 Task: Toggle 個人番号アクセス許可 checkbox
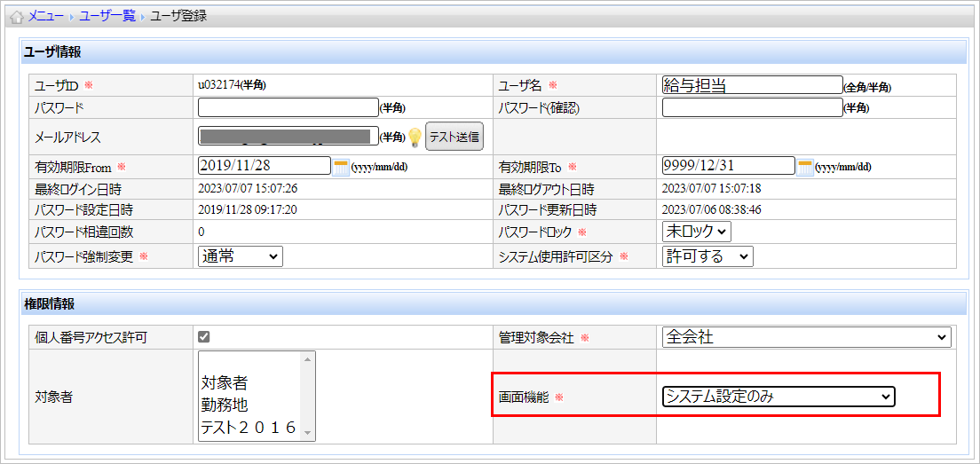coord(204,337)
